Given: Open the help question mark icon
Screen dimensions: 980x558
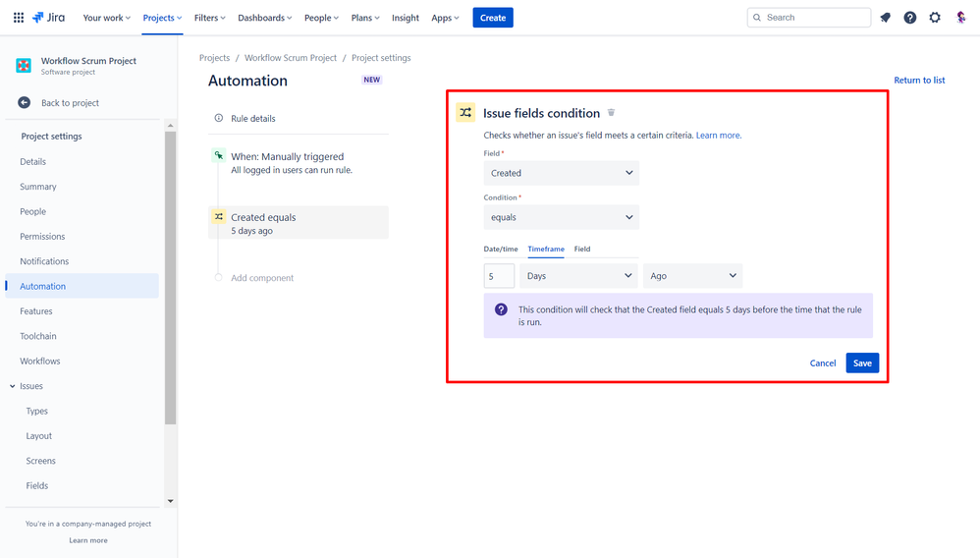Looking at the screenshot, I should (x=910, y=18).
